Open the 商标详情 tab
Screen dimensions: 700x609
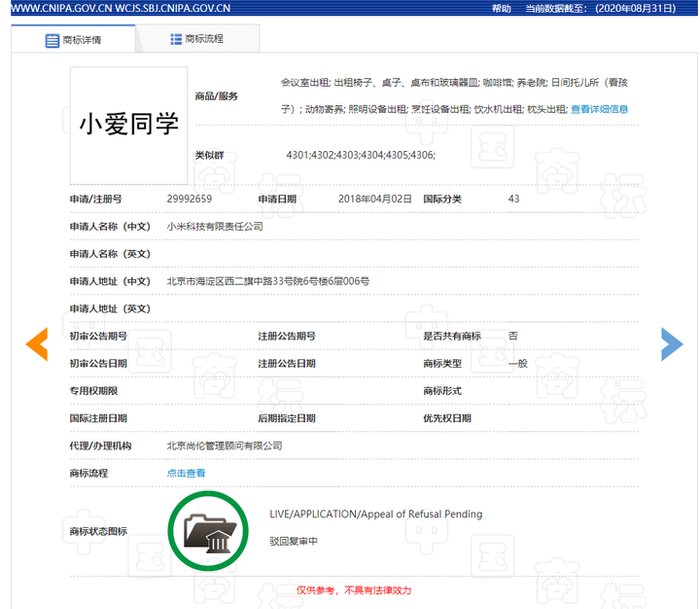point(73,39)
